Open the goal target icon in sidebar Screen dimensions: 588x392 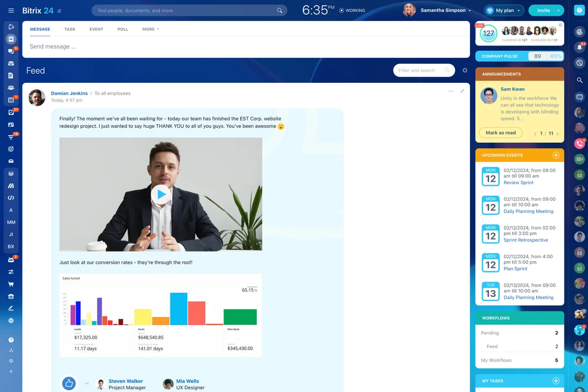11,149
